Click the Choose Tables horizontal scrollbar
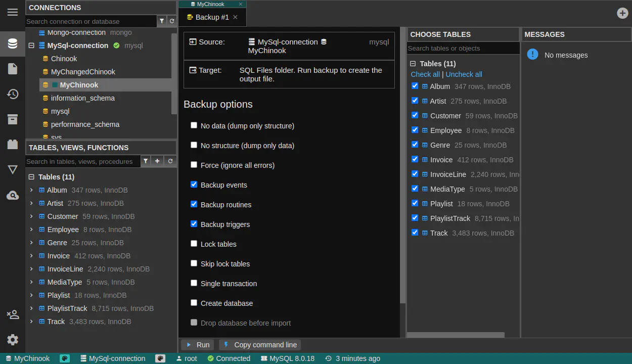The height and width of the screenshot is (364, 632). (456, 335)
